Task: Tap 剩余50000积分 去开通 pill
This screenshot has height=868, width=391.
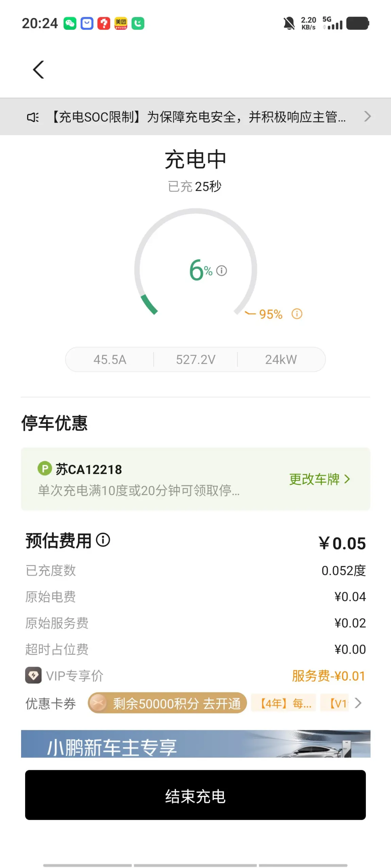Action: click(x=167, y=703)
